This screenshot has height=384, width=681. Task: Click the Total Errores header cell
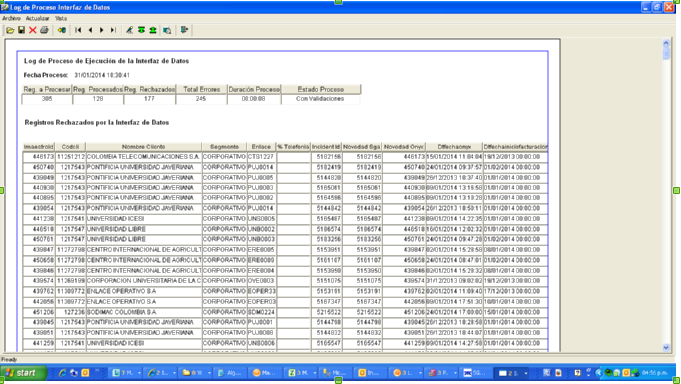[x=202, y=89]
